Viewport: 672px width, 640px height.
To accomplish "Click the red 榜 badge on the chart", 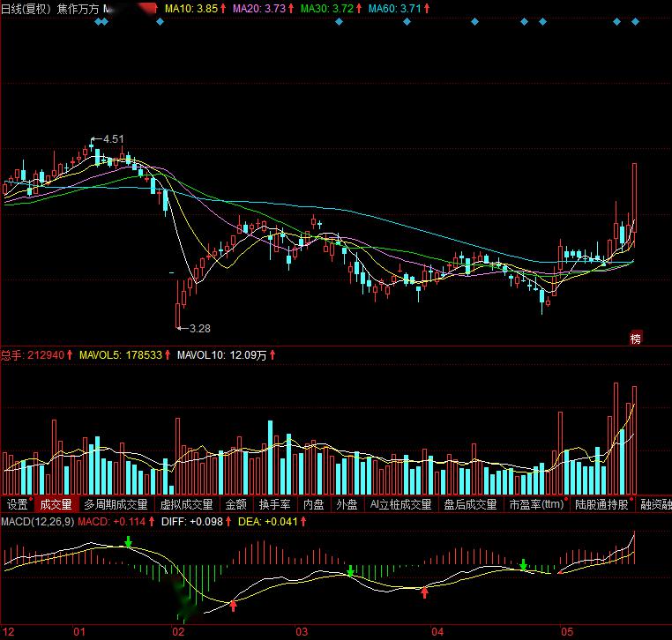I will coord(636,338).
